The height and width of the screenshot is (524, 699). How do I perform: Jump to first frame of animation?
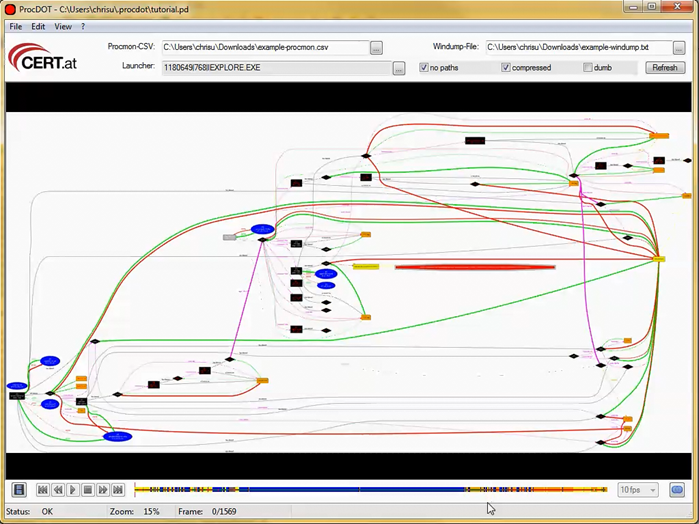click(x=43, y=490)
